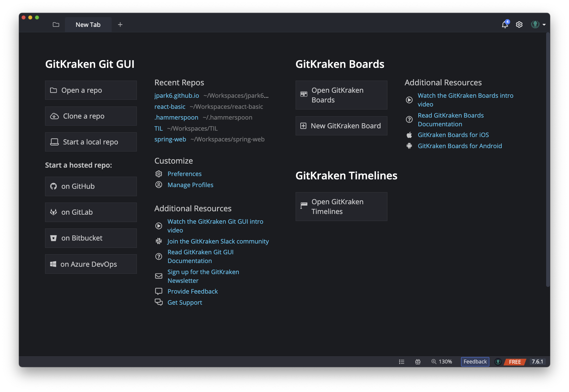Expand the profile avatar dropdown
Viewport: 569px width, 392px height.
click(x=538, y=25)
